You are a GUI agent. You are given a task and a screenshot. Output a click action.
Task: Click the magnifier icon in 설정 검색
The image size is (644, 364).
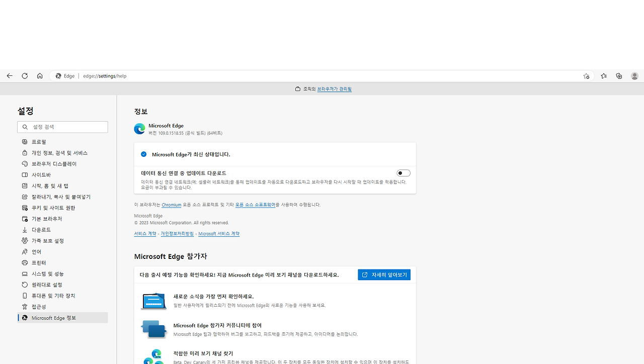[x=25, y=127]
